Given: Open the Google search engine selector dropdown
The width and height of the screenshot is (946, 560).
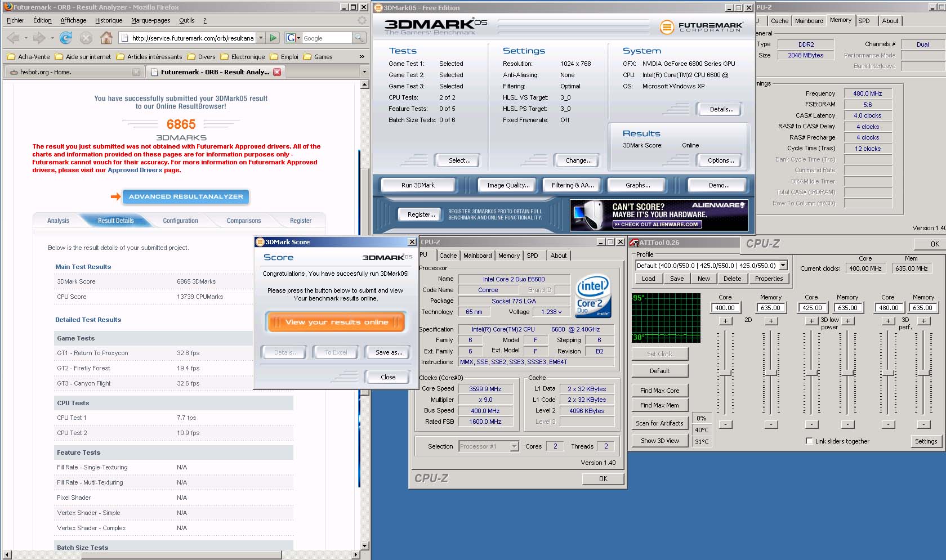Looking at the screenshot, I should click(293, 38).
